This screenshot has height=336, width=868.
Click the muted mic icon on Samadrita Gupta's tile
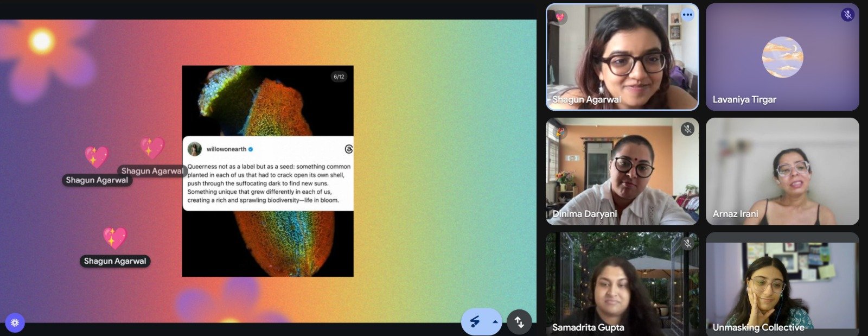(687, 243)
